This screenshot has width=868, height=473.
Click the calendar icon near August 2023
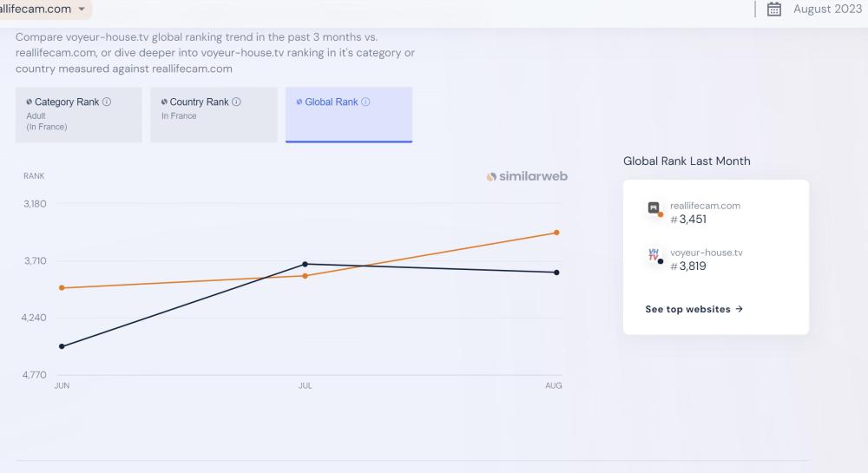click(775, 10)
